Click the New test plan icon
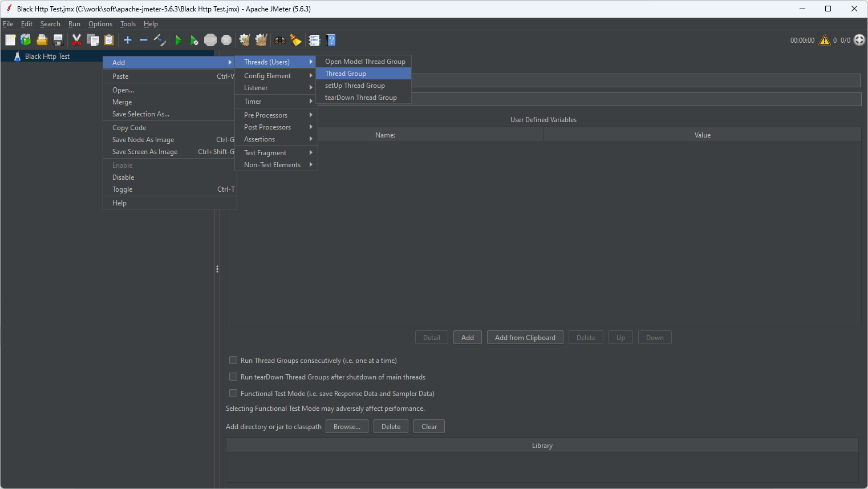This screenshot has width=868, height=489. coord(10,40)
